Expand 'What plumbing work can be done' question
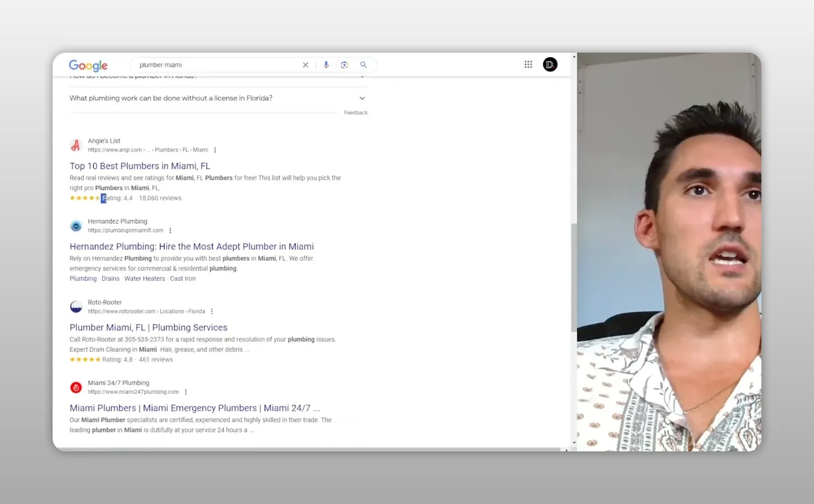Image resolution: width=814 pixels, height=504 pixels. coord(218,98)
